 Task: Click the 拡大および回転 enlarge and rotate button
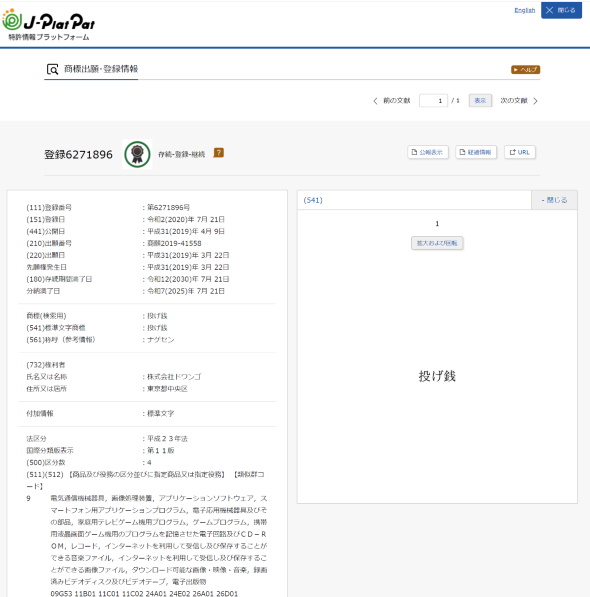coord(437,243)
